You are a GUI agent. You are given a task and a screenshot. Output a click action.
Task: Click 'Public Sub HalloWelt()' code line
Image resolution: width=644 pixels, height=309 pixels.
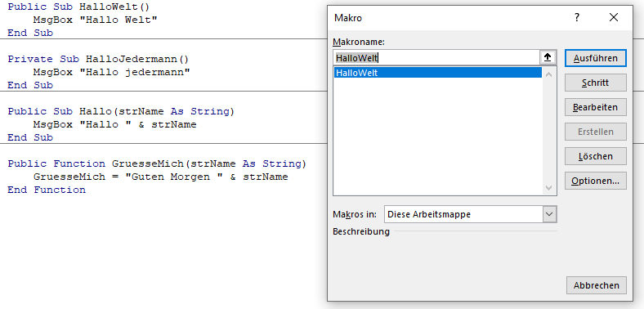tap(78, 7)
